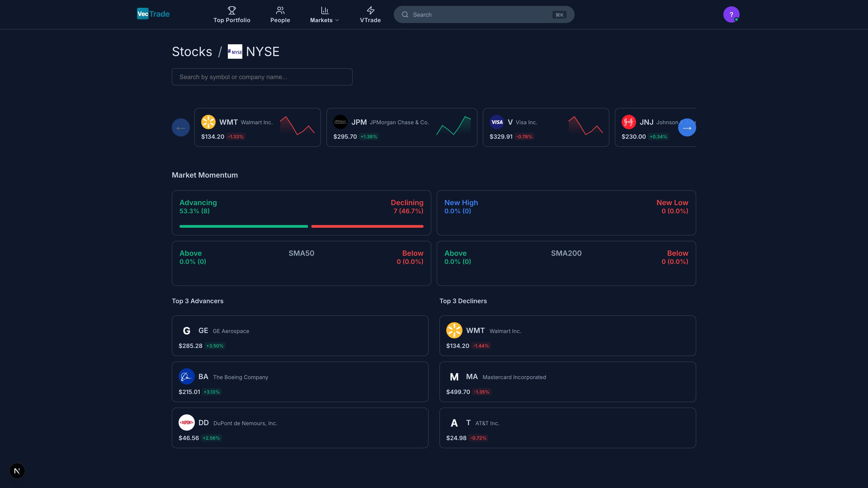The image size is (868, 488).
Task: Open the DuPont de Nemours advancer card
Action: pos(300,428)
